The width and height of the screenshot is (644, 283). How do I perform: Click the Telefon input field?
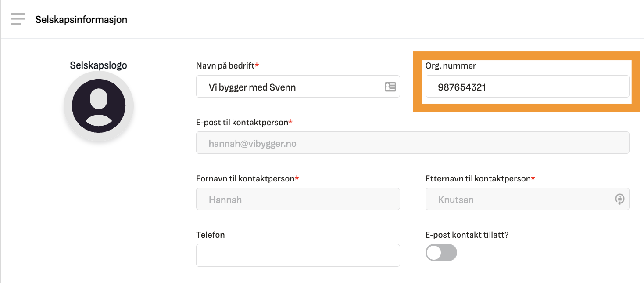298,255
